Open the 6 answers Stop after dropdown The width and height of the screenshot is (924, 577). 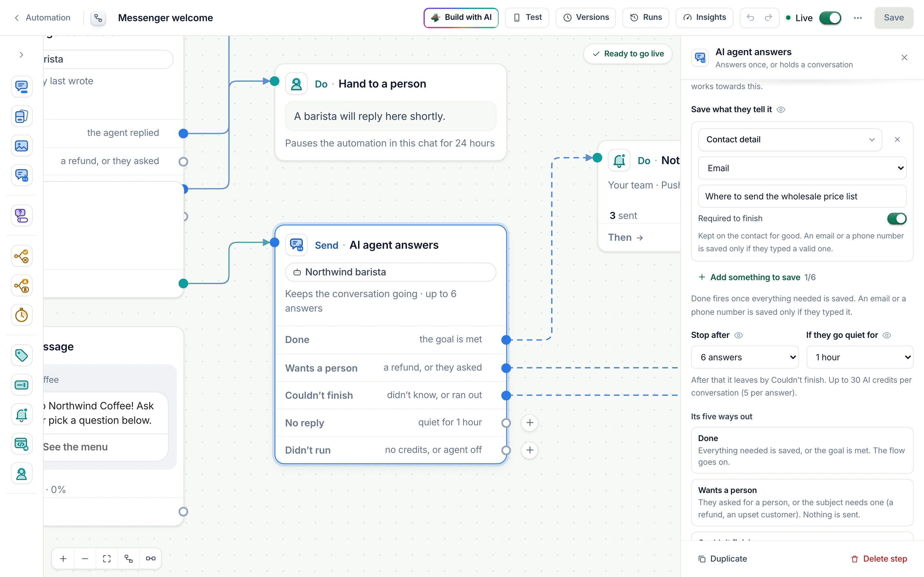pyautogui.click(x=745, y=357)
